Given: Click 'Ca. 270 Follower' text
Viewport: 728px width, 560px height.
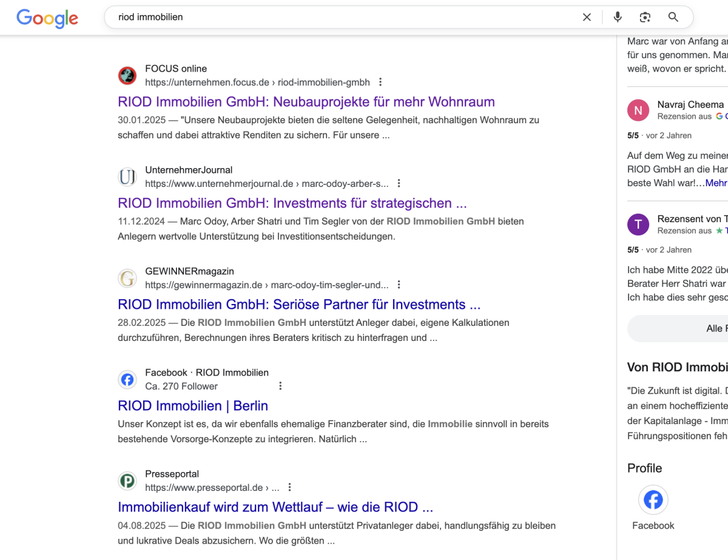Looking at the screenshot, I should pyautogui.click(x=181, y=386).
